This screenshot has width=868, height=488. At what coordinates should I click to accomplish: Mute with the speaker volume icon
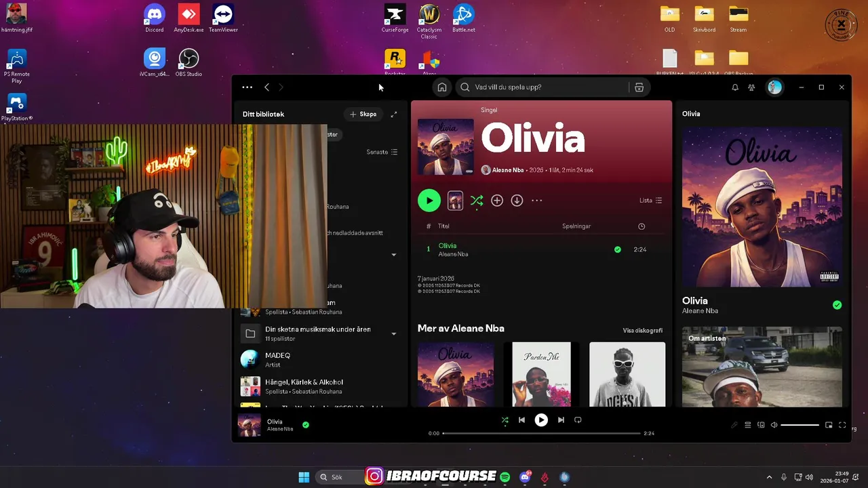(x=773, y=425)
